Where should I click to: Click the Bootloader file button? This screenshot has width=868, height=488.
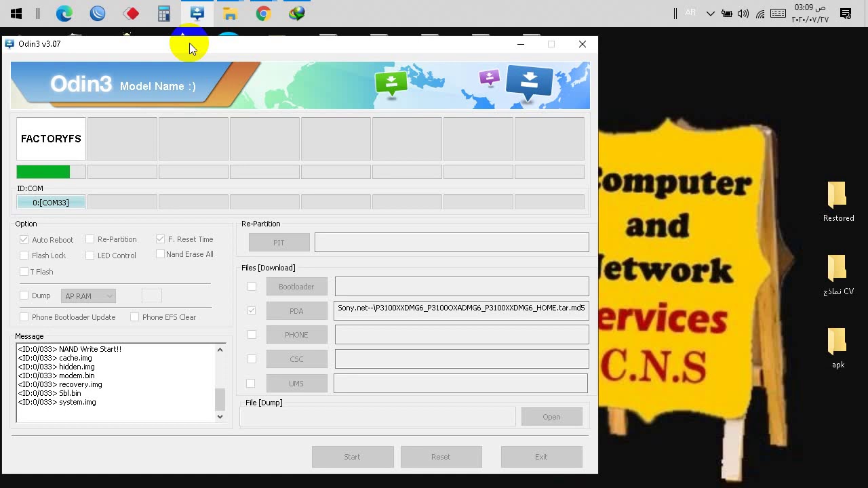click(296, 287)
